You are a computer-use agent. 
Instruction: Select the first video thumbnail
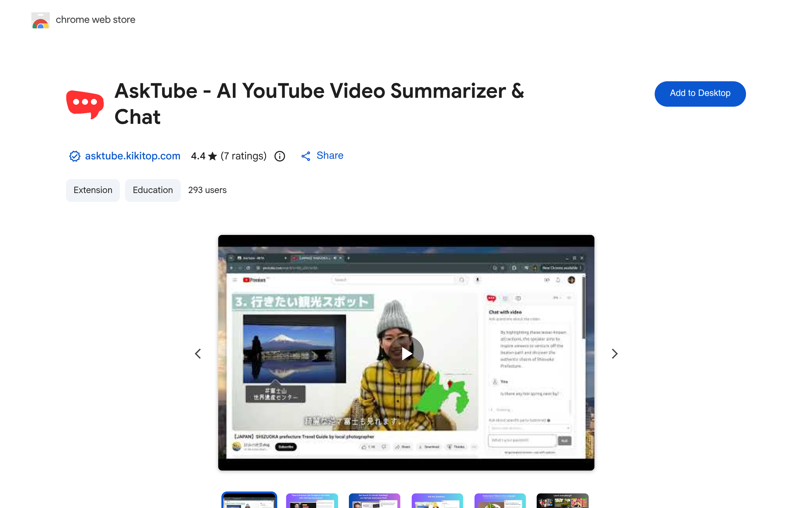[249, 500]
